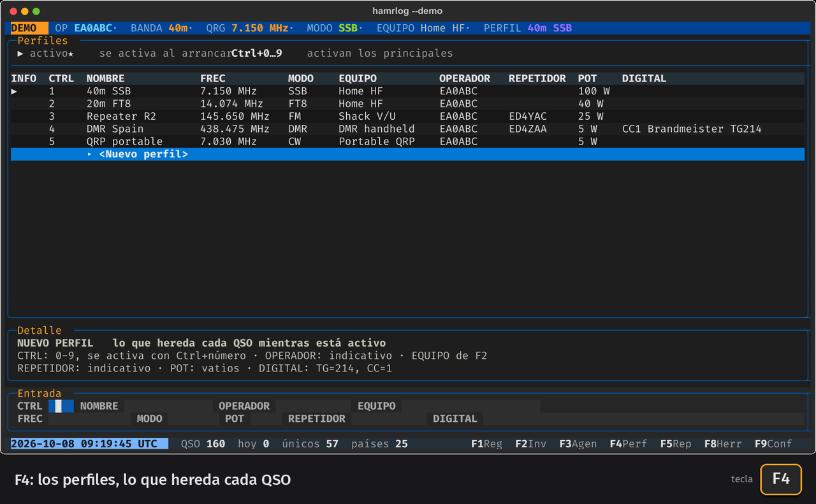Click the header-row POT column header

point(588,78)
